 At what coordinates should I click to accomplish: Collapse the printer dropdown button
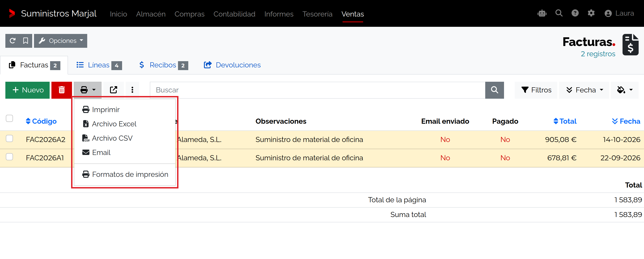(x=87, y=90)
